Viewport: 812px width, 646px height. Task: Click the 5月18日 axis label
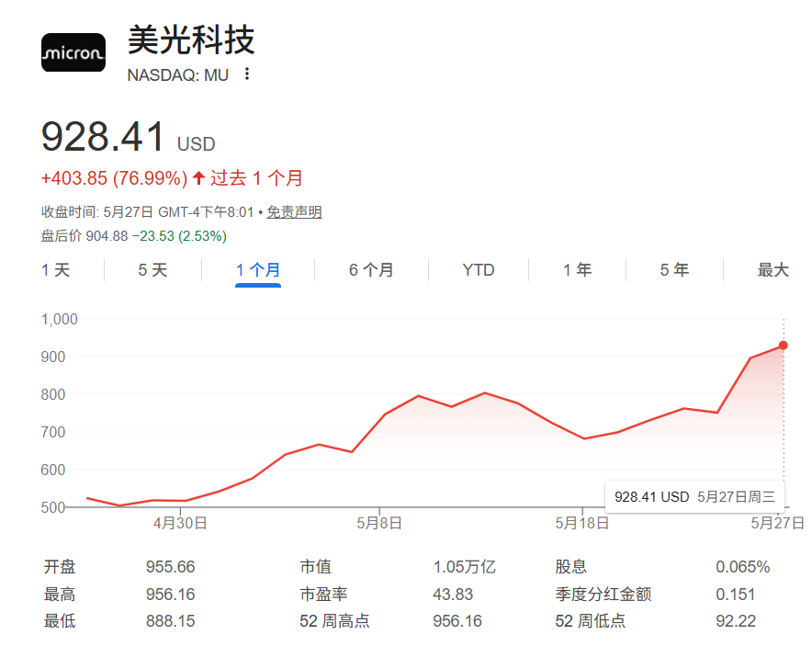[582, 523]
